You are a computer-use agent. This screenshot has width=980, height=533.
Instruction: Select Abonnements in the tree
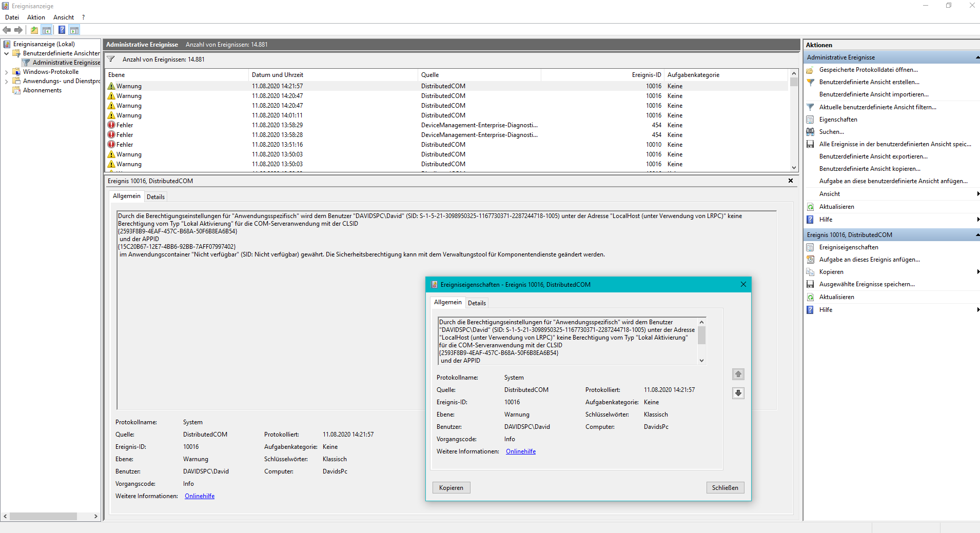(x=42, y=90)
